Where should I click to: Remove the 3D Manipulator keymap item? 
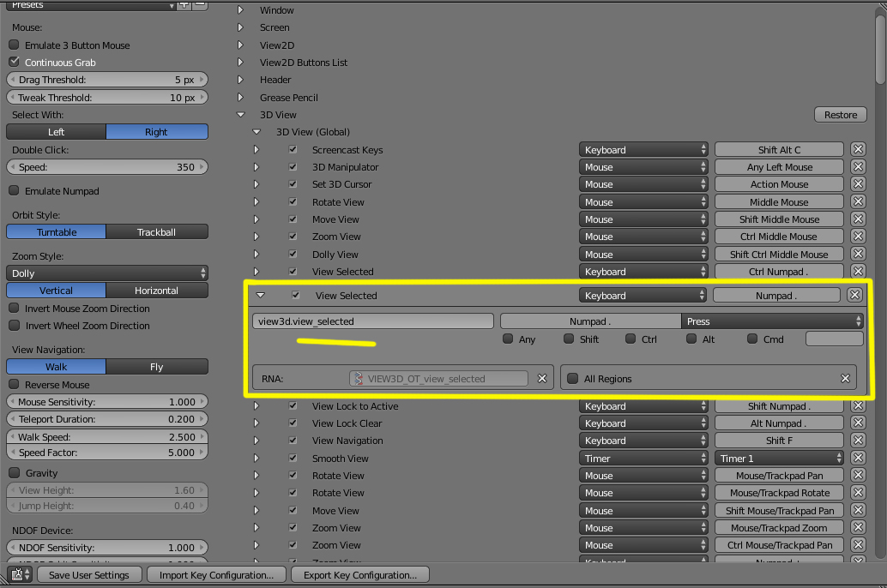pyautogui.click(x=858, y=167)
